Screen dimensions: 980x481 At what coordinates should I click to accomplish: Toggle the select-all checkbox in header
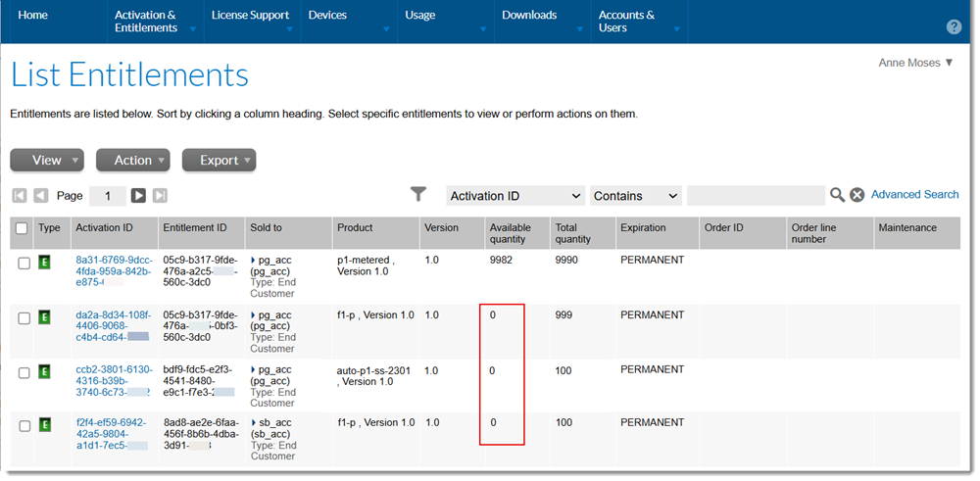coord(22,228)
